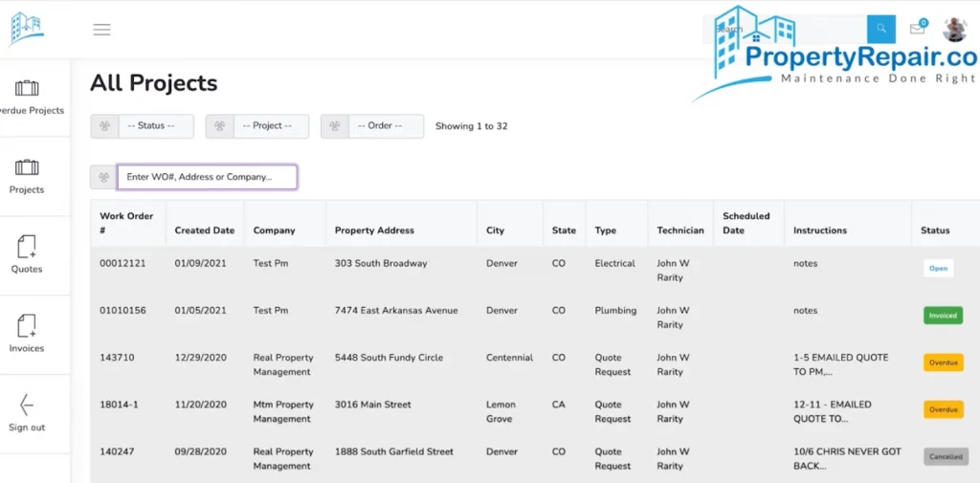The width and height of the screenshot is (980, 483).
Task: Click the top Search input field
Action: [x=785, y=29]
